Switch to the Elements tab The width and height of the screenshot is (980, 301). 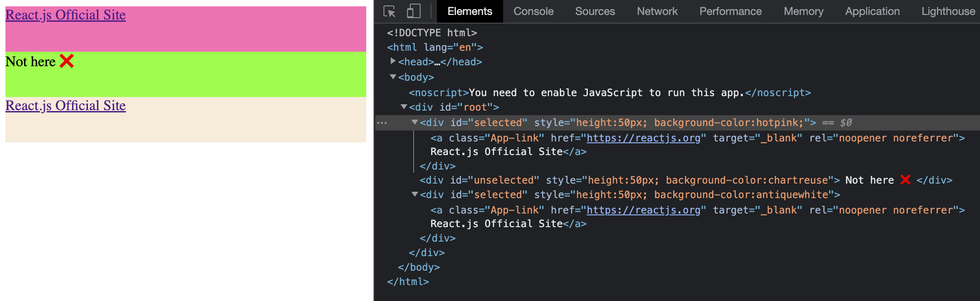(470, 11)
